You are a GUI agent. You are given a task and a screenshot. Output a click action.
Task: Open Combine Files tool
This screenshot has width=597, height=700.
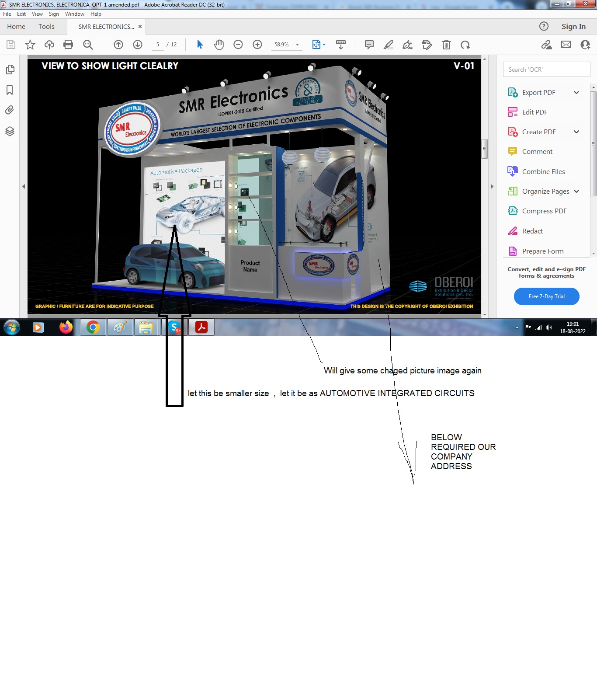point(543,171)
